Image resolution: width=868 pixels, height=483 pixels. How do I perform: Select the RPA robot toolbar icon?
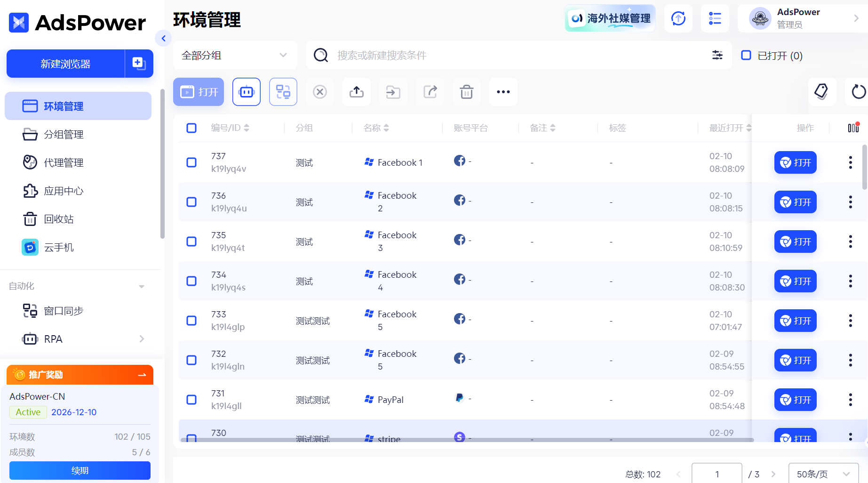(246, 92)
